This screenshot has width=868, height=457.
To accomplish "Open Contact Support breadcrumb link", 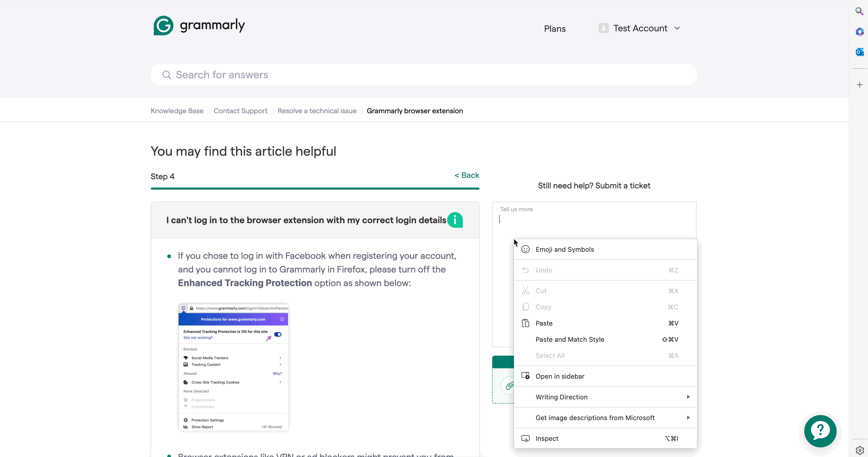I will 240,111.
